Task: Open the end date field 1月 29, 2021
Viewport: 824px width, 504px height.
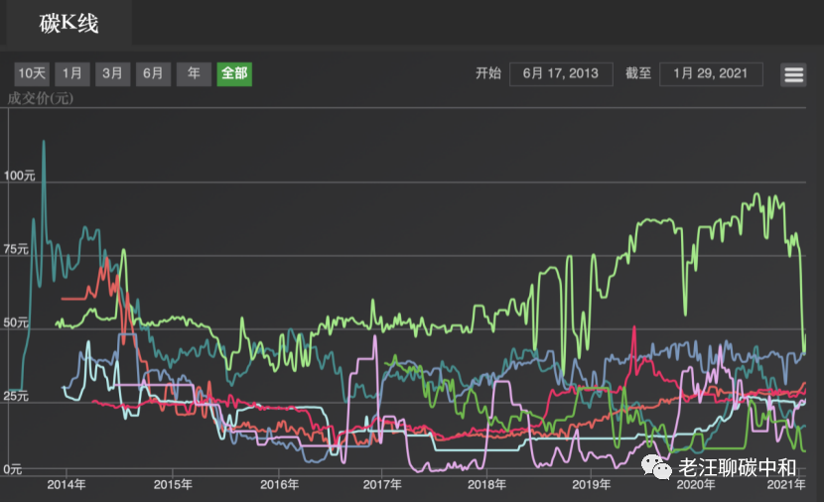Action: [711, 74]
